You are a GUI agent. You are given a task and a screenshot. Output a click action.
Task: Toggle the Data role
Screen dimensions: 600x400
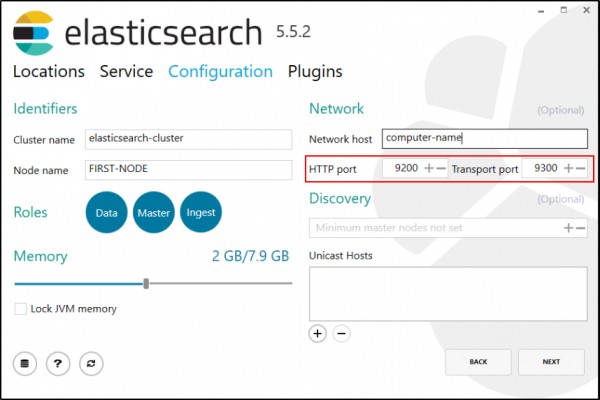click(106, 212)
